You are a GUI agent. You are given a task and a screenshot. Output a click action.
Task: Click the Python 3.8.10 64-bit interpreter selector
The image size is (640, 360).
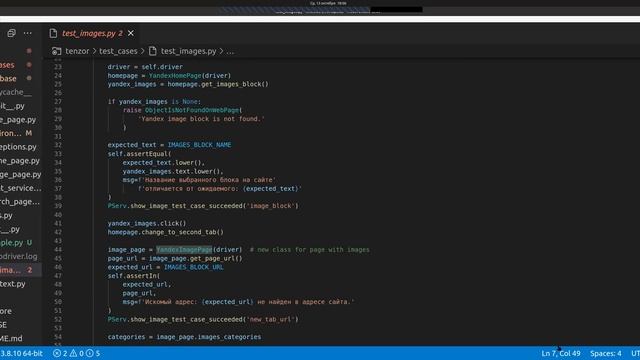pos(21,353)
